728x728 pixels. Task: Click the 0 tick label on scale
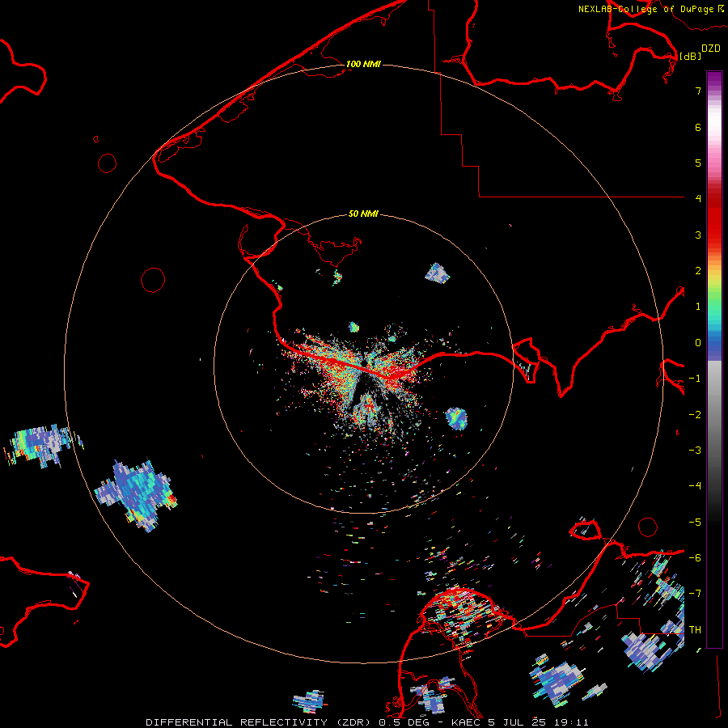pos(698,343)
